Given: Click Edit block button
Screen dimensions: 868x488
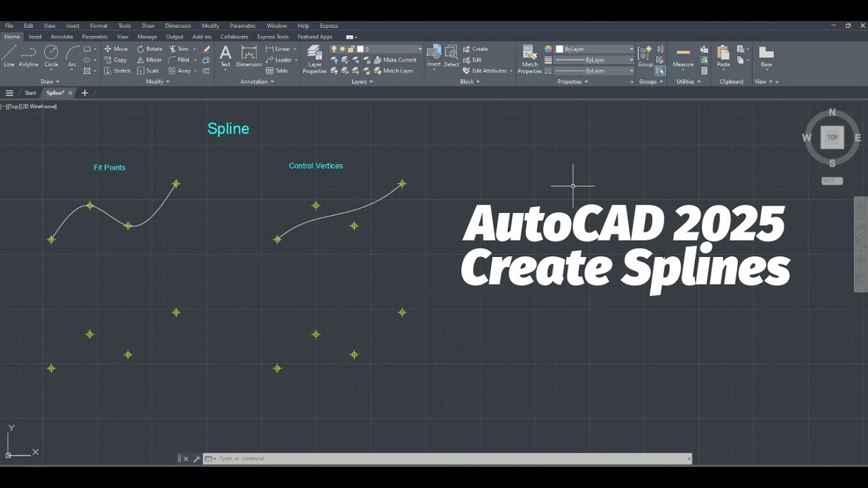Looking at the screenshot, I should click(x=473, y=60).
